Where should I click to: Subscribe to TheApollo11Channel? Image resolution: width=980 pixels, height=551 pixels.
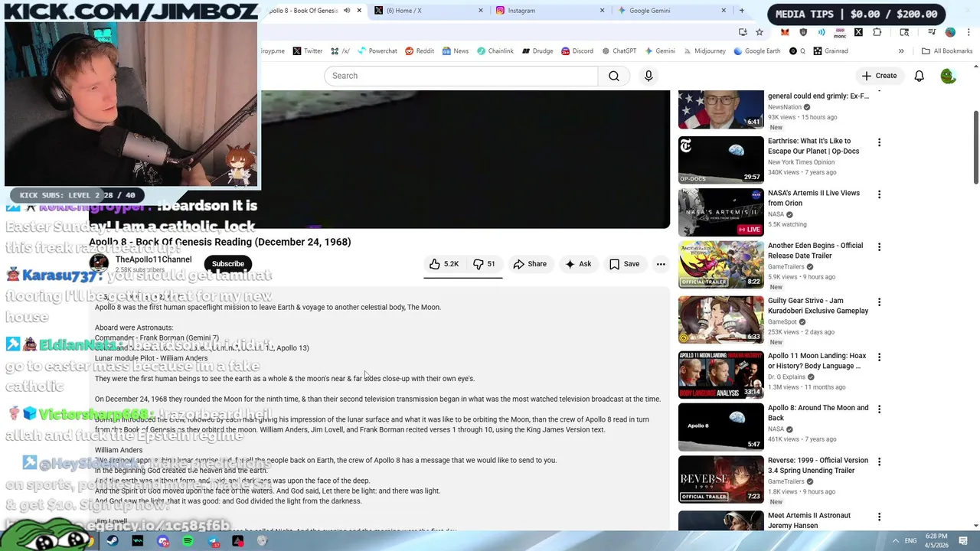pyautogui.click(x=227, y=264)
